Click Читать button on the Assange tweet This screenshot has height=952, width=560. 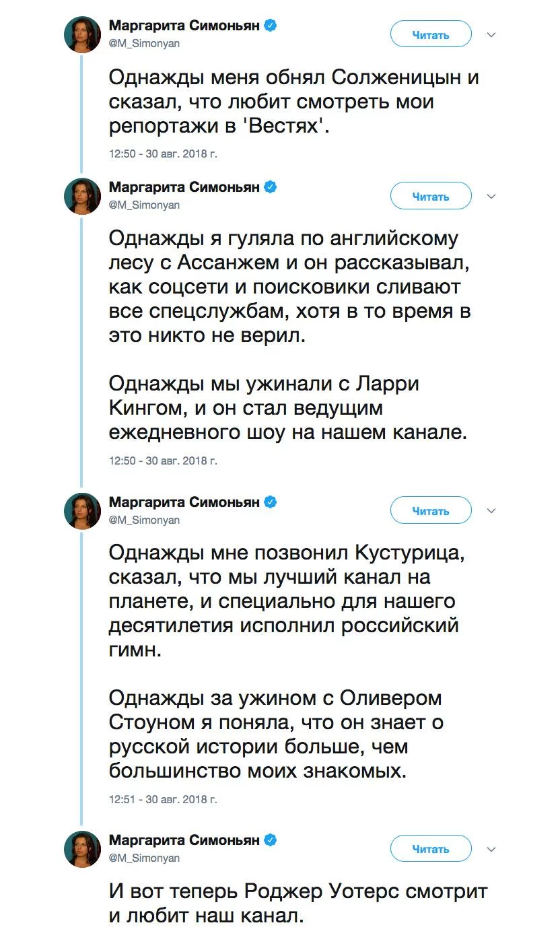coord(431,196)
